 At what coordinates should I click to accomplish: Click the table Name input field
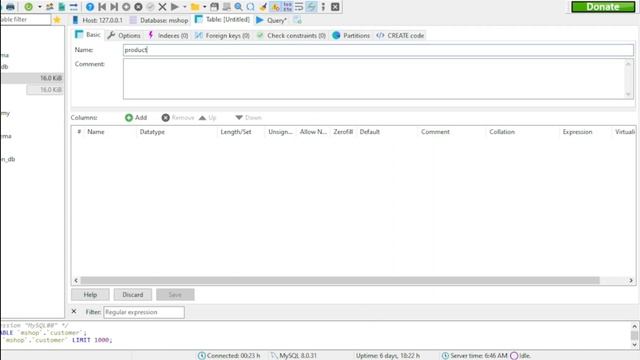pyautogui.click(x=378, y=50)
